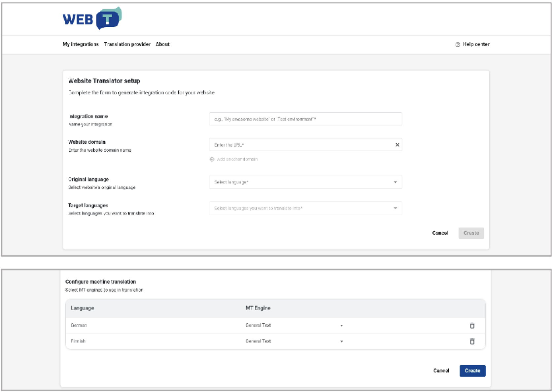Open My integrations page
The height and width of the screenshot is (392, 552).
[81, 44]
